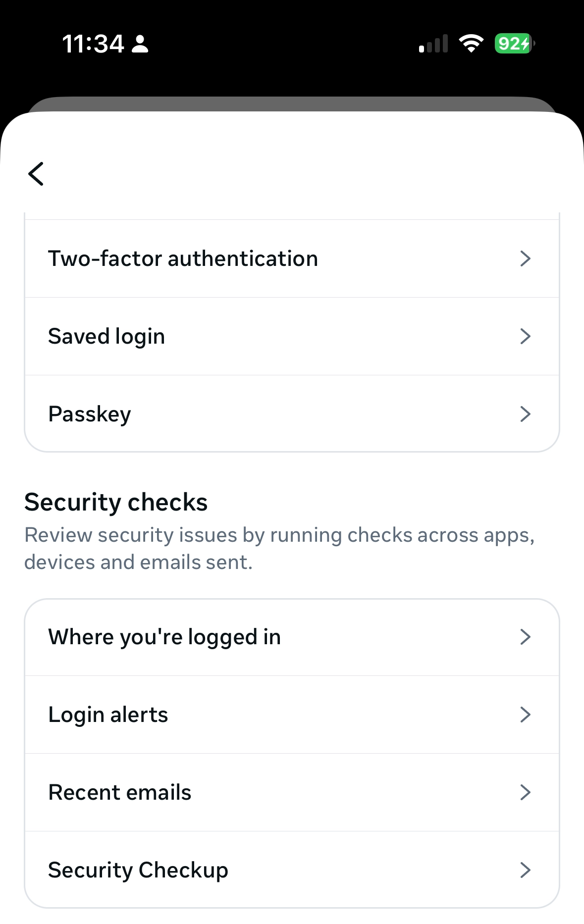Open Where you're logged in

pyautogui.click(x=164, y=637)
